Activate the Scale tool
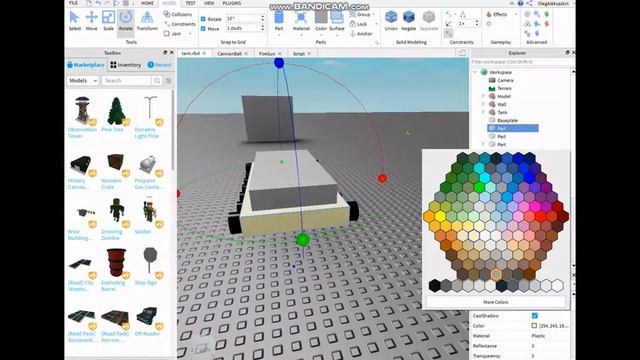This screenshot has height=360, width=640. pos(108,21)
